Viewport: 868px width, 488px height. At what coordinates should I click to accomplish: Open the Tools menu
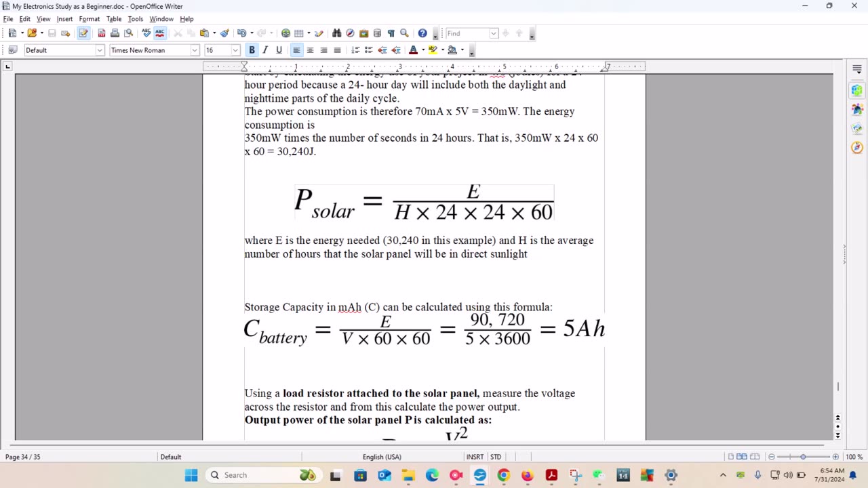(x=136, y=19)
